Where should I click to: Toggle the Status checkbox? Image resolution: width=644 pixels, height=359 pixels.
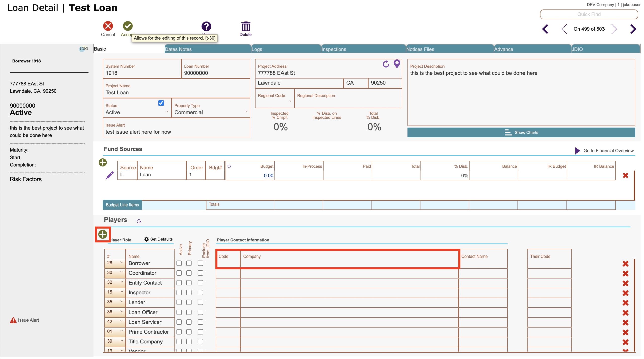pyautogui.click(x=161, y=103)
